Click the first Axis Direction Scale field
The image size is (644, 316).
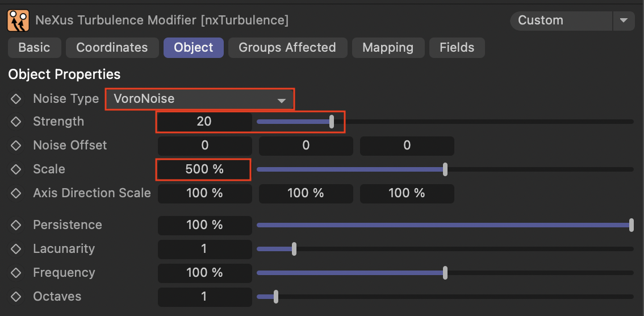(205, 194)
